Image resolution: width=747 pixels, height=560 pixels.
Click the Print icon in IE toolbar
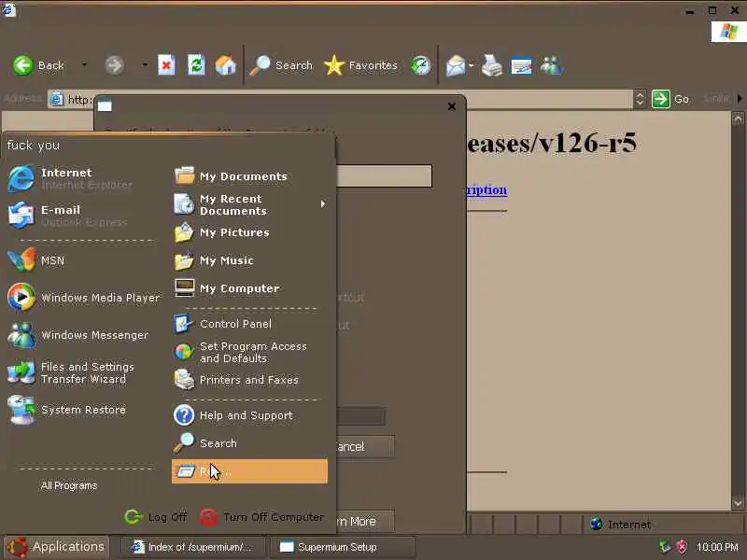coord(492,65)
